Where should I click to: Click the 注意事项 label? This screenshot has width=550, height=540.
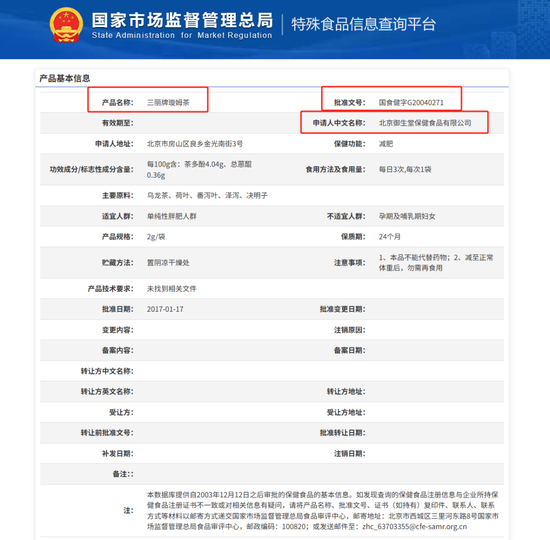pyautogui.click(x=349, y=263)
